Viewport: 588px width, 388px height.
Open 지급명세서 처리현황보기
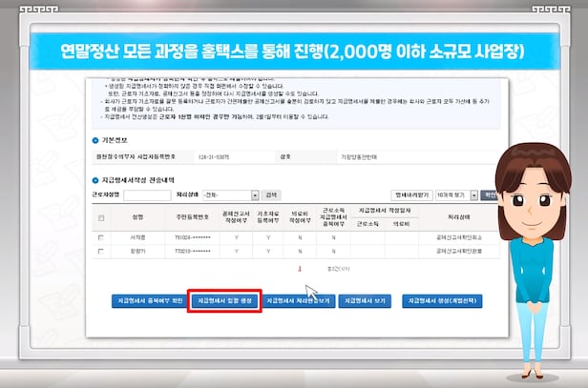coord(298,299)
